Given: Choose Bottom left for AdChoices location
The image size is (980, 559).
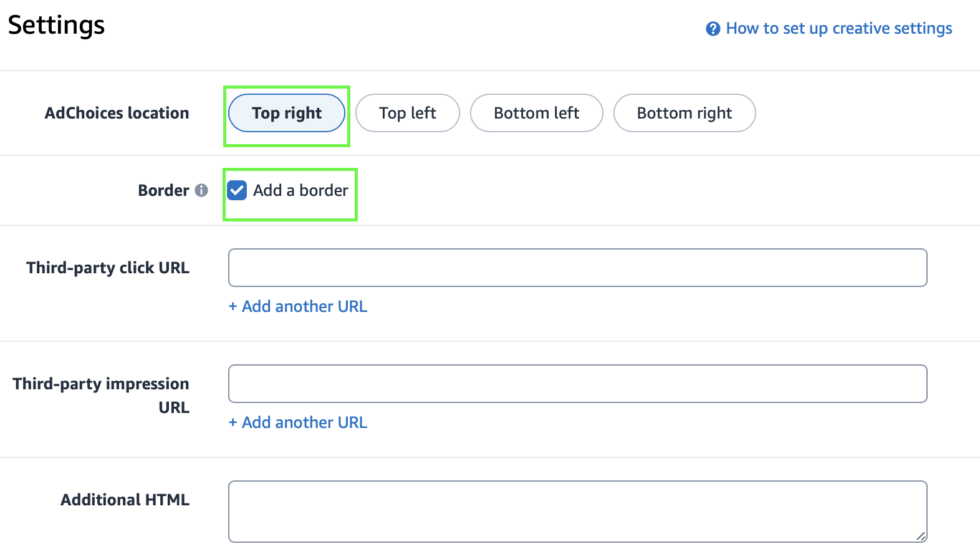Looking at the screenshot, I should [x=536, y=113].
